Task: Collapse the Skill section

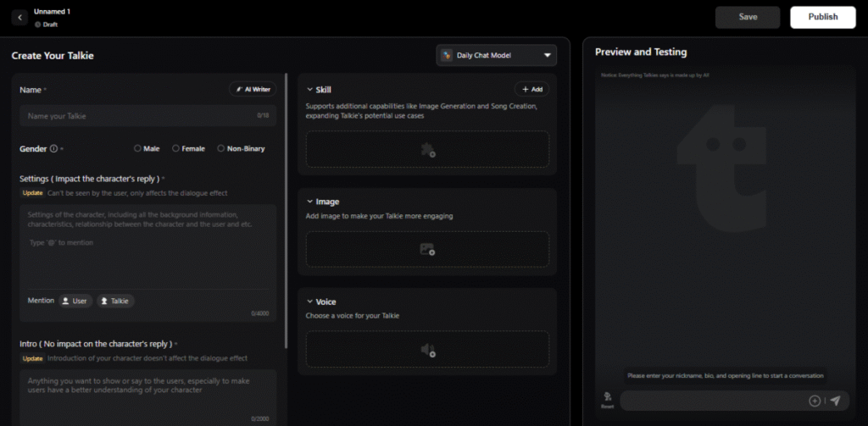Action: [x=309, y=89]
